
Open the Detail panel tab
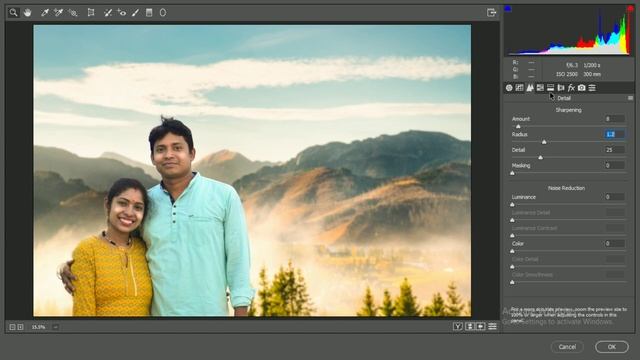click(530, 88)
